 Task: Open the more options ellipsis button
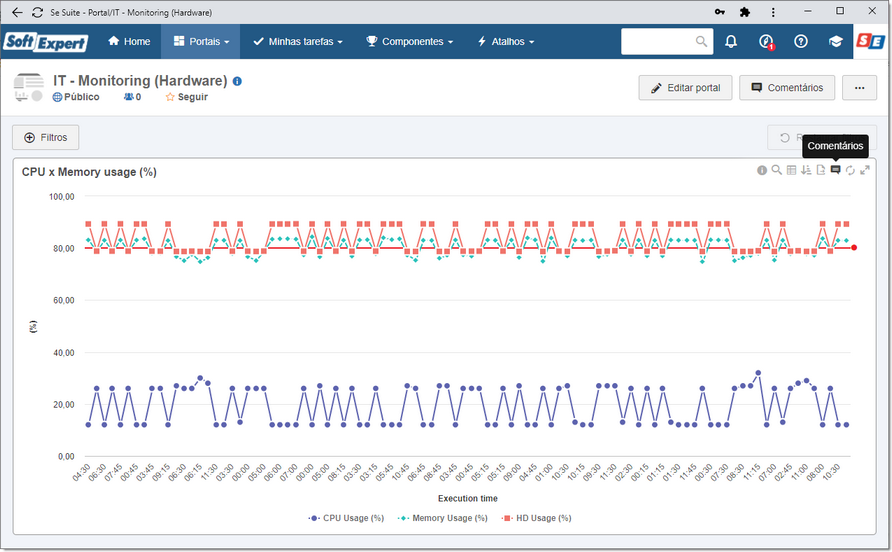[x=860, y=88]
